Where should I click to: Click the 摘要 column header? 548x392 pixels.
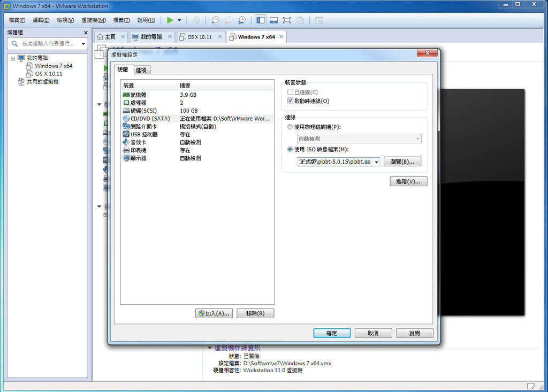coord(226,86)
